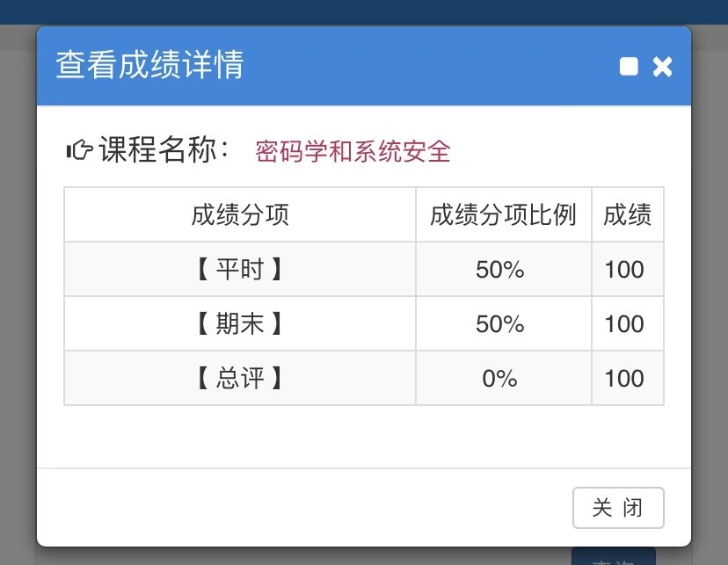The width and height of the screenshot is (728, 565).
Task: Select the 课程名称 label text
Action: click(x=164, y=151)
